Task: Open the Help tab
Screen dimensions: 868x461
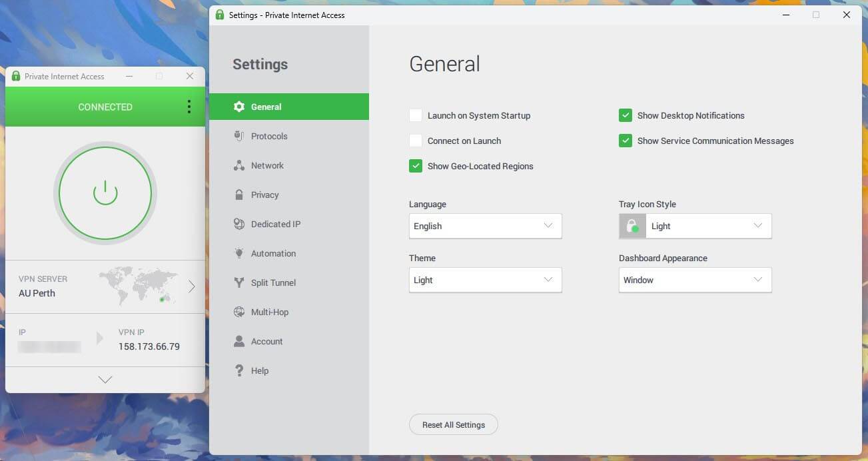Action: [x=289, y=370]
